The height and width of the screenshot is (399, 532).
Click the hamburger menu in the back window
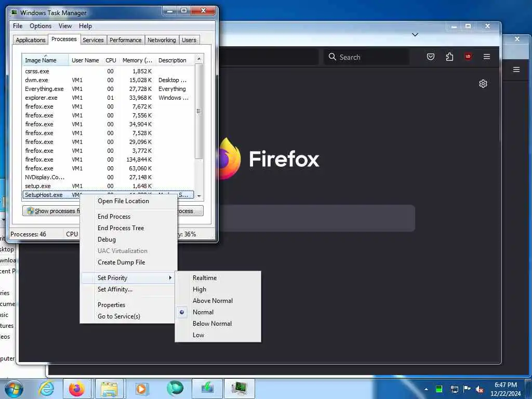[x=516, y=70]
